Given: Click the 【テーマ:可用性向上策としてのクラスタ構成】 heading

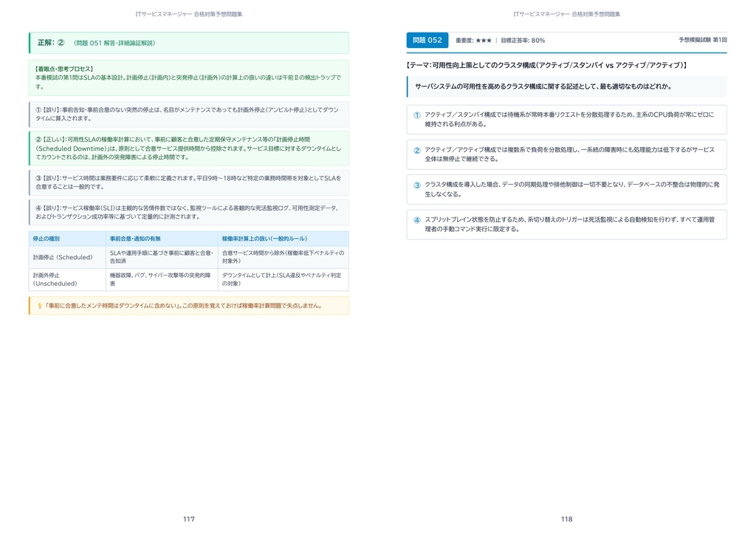Looking at the screenshot, I should [x=547, y=65].
